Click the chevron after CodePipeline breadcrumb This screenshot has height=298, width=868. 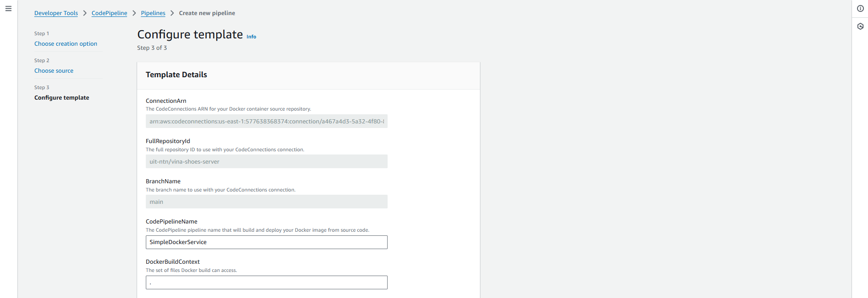coord(134,13)
